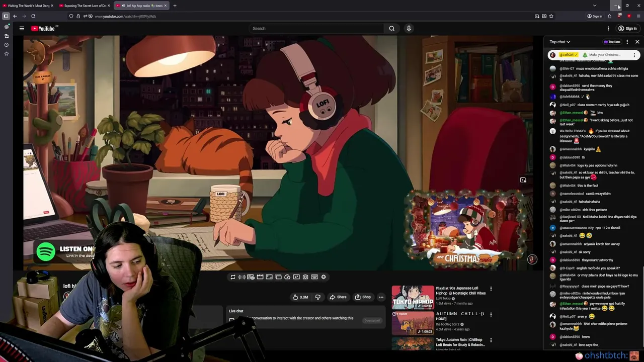Image resolution: width=644 pixels, height=362 pixels.
Task: Open menu for Playlist 90s Japanese Lofi
Action: pyautogui.click(x=491, y=289)
